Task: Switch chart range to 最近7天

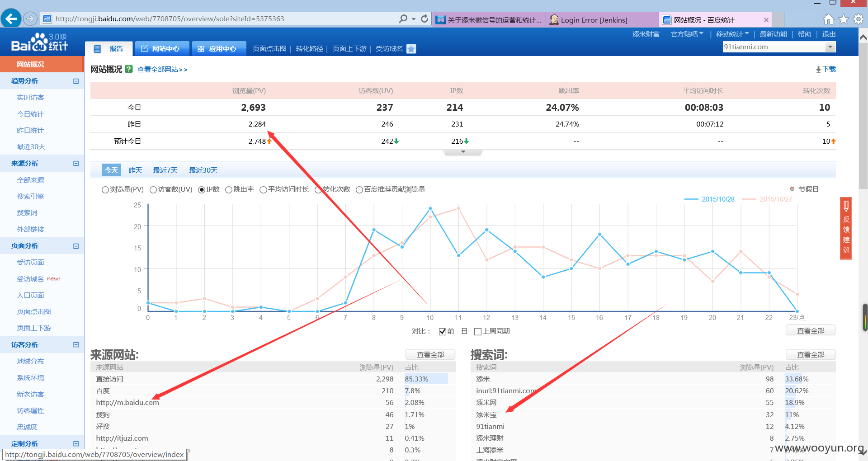Action: coord(165,170)
